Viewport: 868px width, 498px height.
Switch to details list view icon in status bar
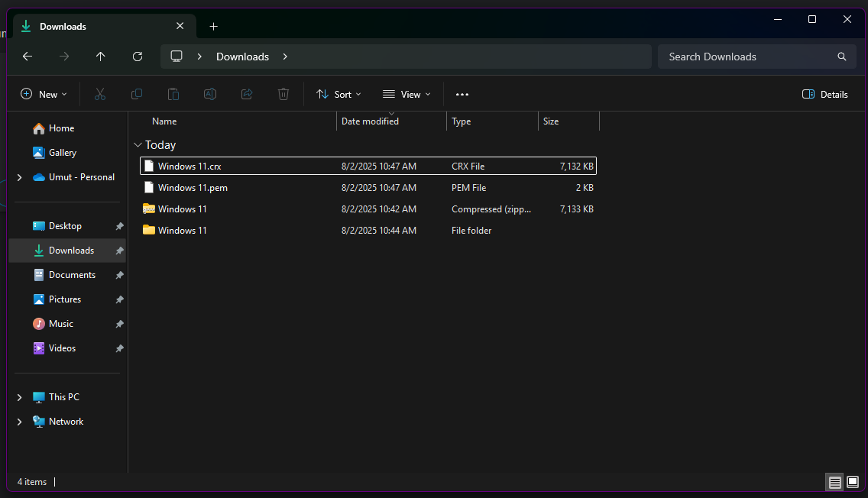835,482
